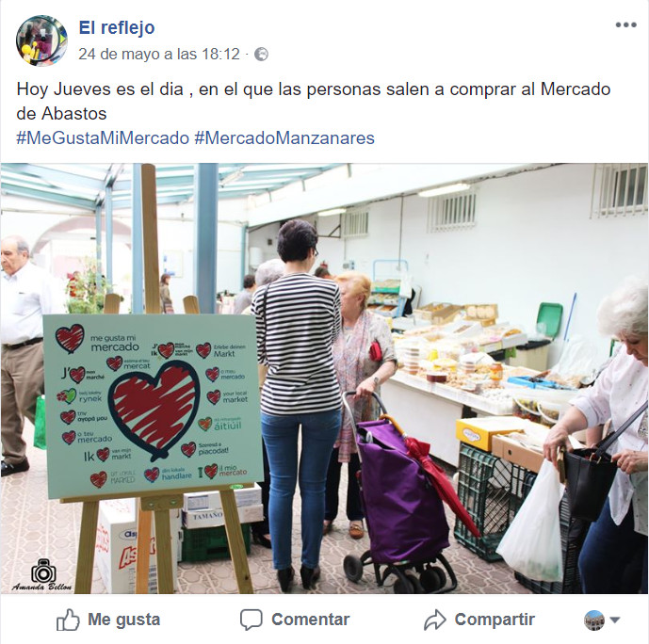Viewport: 649px width, 644px height.
Task: Open the #MeGustaMiMercado hashtag
Action: (x=103, y=138)
